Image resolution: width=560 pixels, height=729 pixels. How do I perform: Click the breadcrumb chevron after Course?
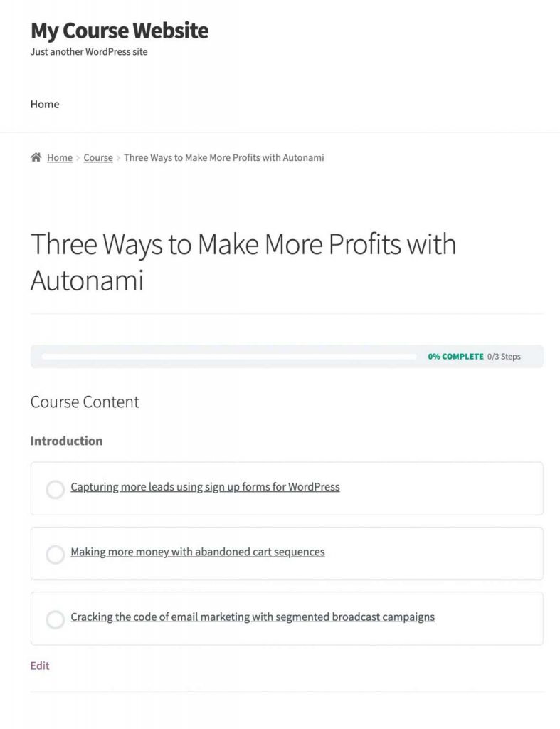(119, 158)
